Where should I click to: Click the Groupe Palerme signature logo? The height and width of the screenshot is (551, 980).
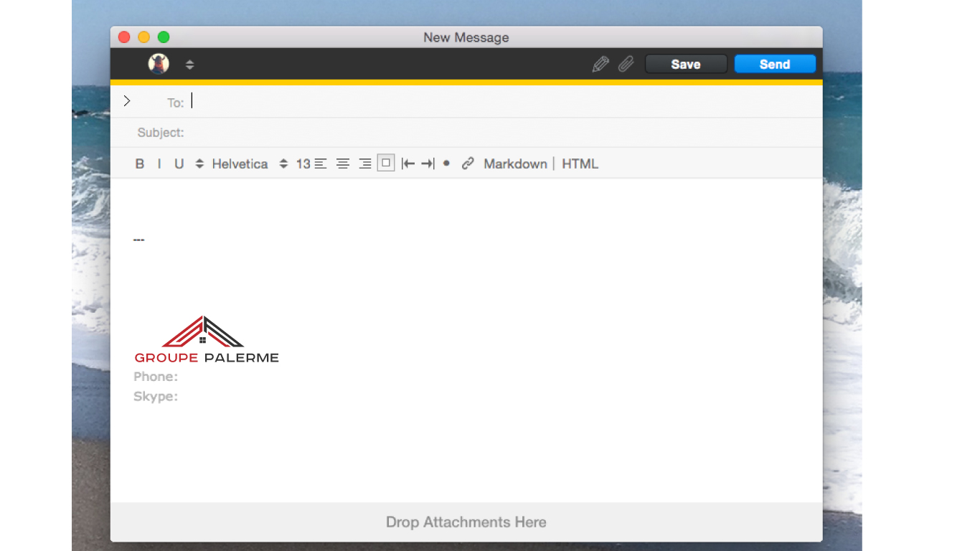207,339
